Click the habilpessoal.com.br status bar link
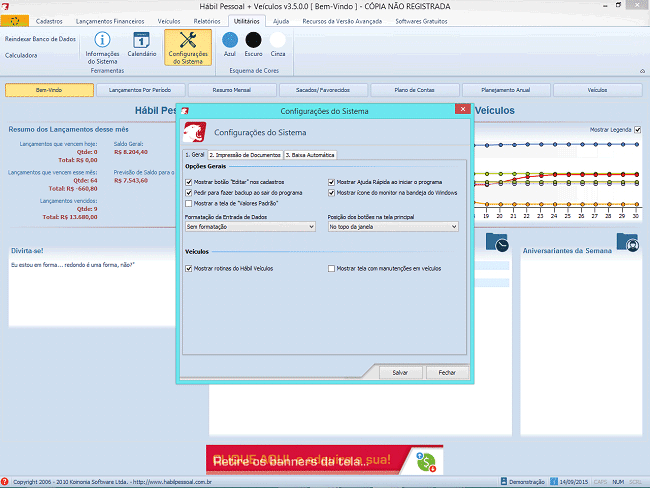Screen dimensions: 650x488 (172, 482)
